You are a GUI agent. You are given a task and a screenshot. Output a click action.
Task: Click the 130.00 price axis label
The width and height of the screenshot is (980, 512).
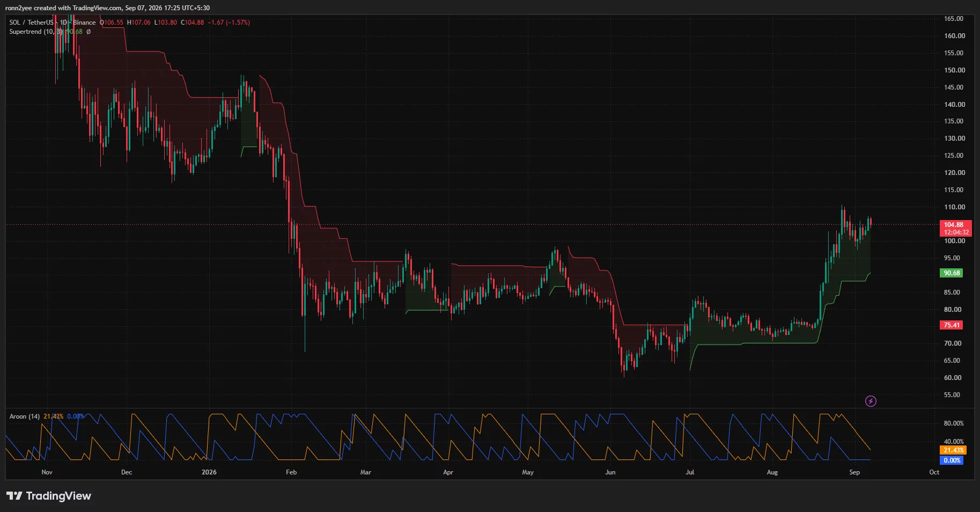point(955,138)
